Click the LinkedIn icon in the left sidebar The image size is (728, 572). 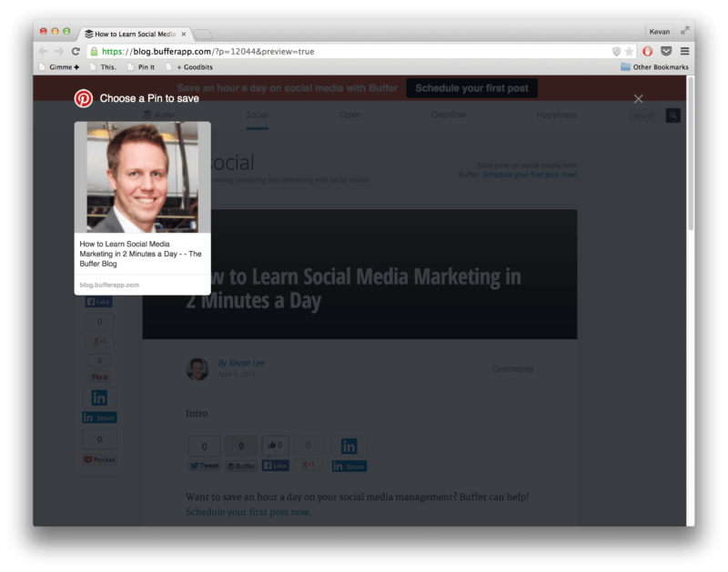[x=99, y=396]
